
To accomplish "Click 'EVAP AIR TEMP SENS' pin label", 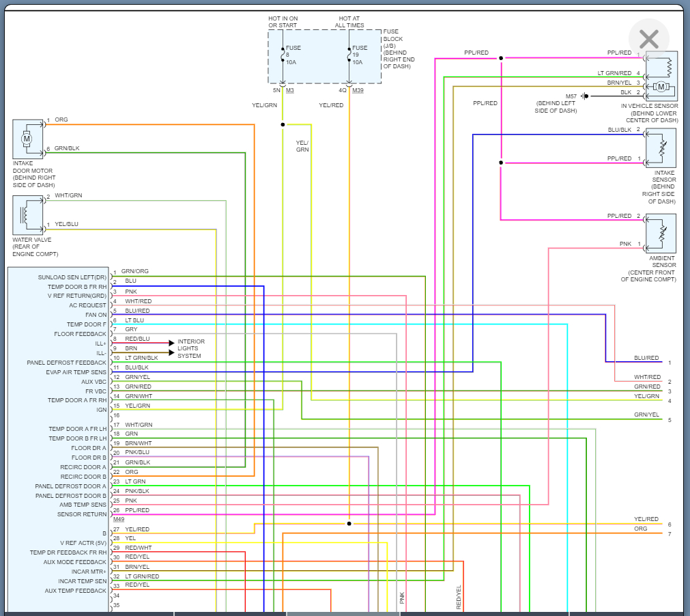I will [76, 372].
